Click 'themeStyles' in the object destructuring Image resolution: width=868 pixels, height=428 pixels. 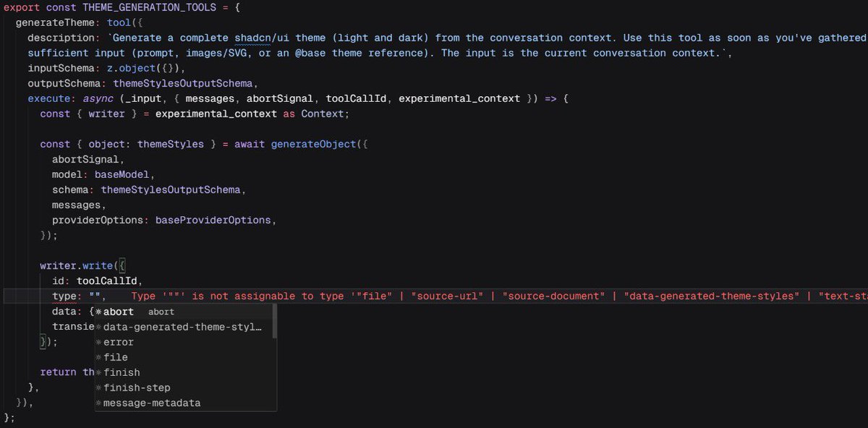[170, 144]
